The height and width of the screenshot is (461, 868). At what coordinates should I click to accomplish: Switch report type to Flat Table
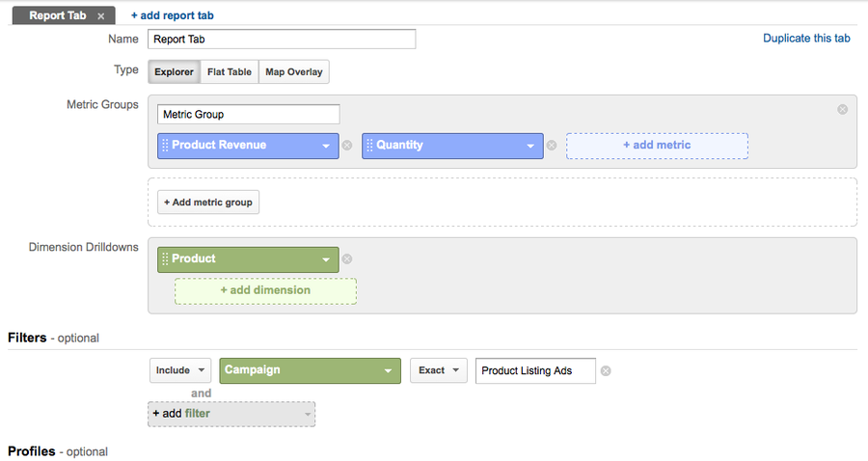[230, 72]
